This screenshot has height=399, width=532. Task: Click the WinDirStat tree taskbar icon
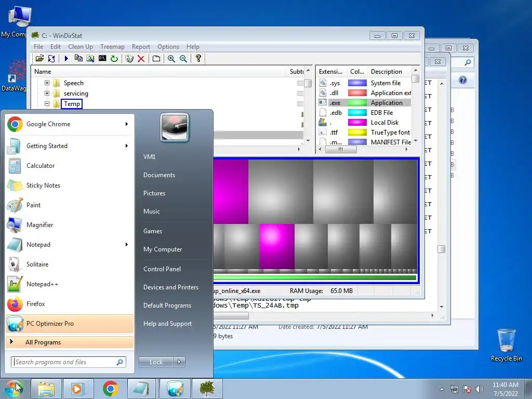click(x=207, y=389)
